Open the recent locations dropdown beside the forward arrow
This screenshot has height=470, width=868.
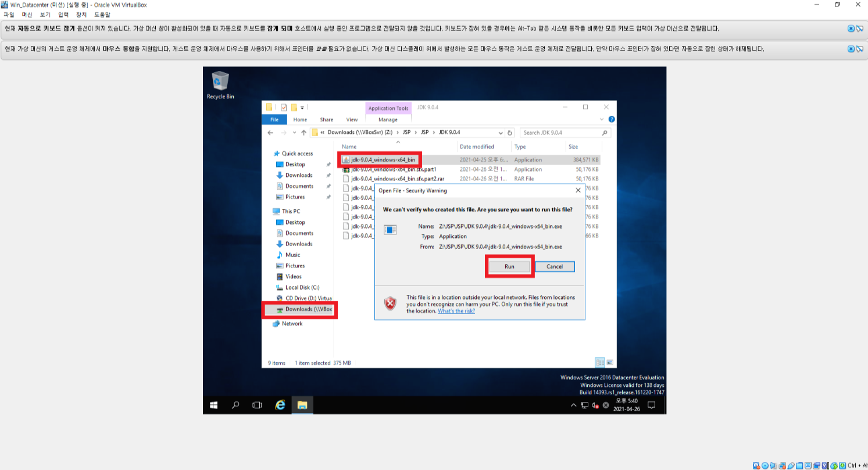click(x=294, y=133)
